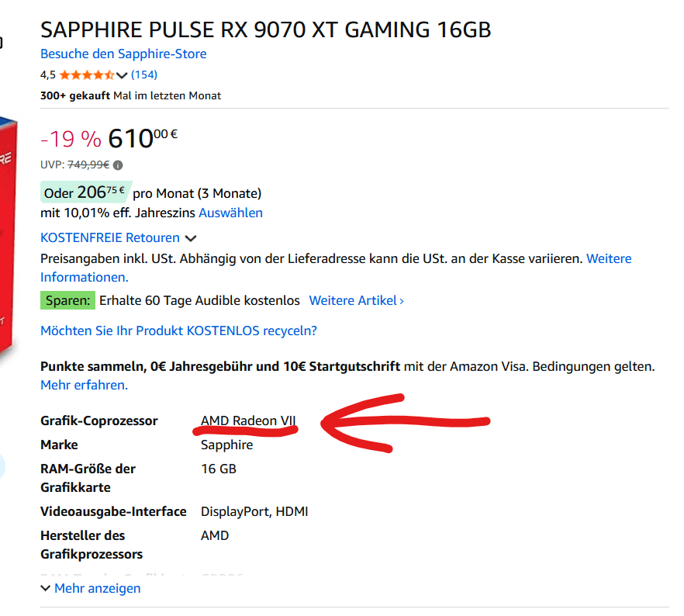Click the SAPPHIRE PULSE RX 9070 XT title
Image resolution: width=684 pixels, height=616 pixels.
coord(265,30)
